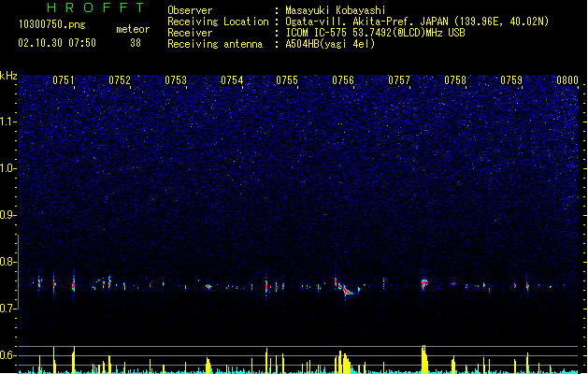The height and width of the screenshot is (374, 588).
Task: Click the 1.1 kHz axis label
Action: pyautogui.click(x=7, y=122)
